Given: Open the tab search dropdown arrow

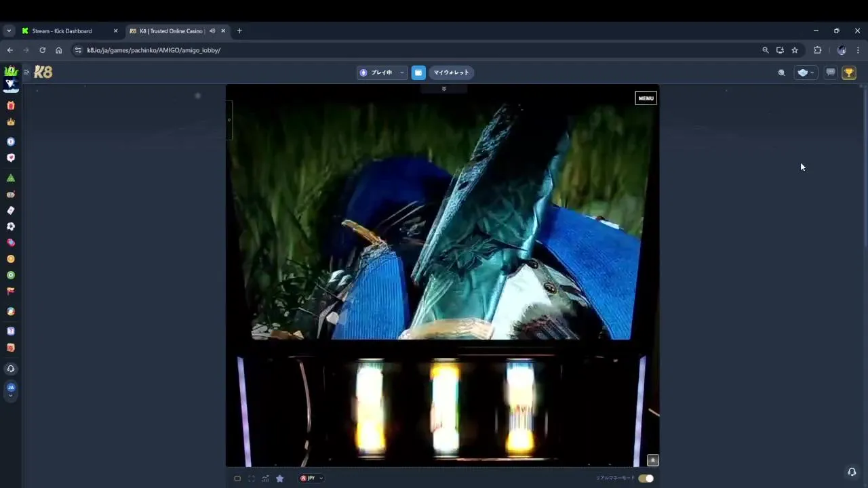Looking at the screenshot, I should (9, 31).
